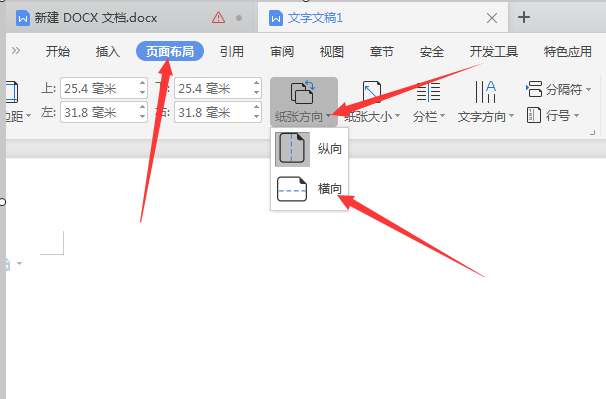The height and width of the screenshot is (399, 606).
Task: Open the 特色应用 tab
Action: click(567, 51)
